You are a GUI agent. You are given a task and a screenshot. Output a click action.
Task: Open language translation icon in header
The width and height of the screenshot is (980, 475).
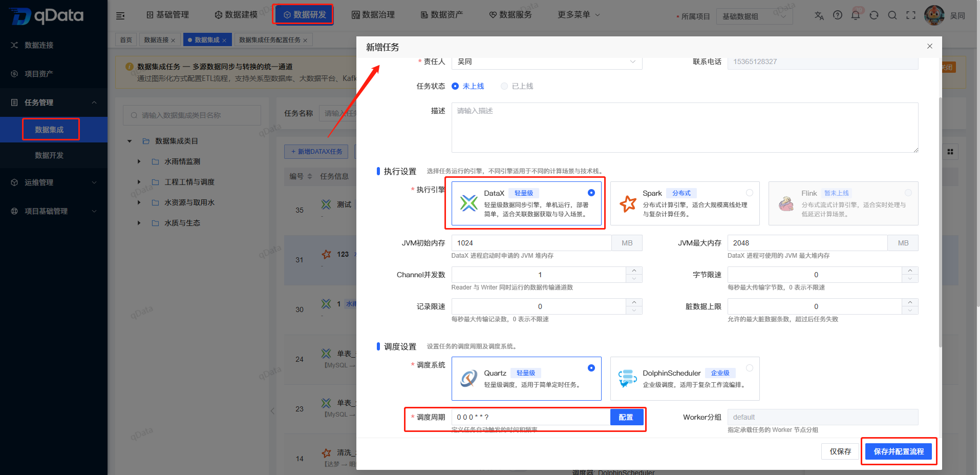point(819,15)
